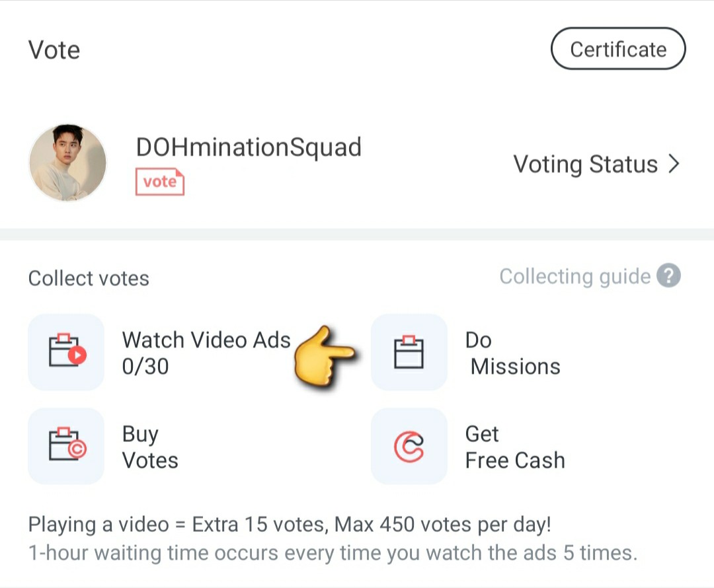The image size is (714, 588).
Task: Tap the Get Free Cash red C icon
Action: pyautogui.click(x=409, y=445)
